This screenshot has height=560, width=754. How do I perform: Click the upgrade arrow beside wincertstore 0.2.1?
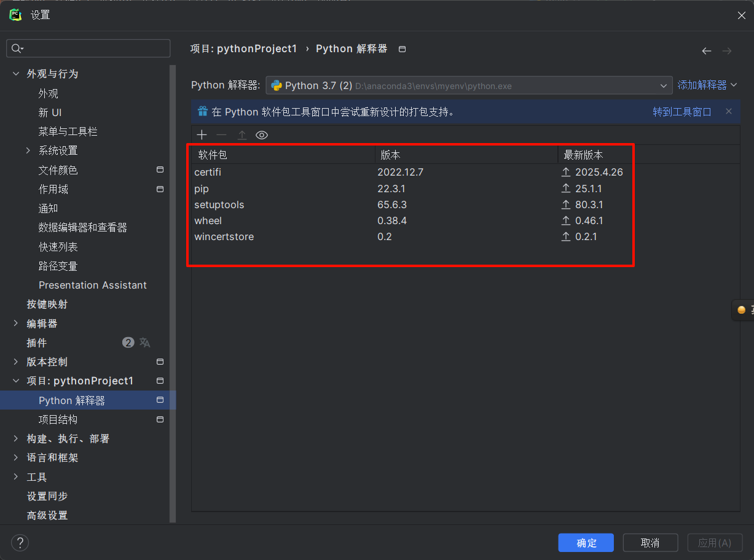[x=566, y=236]
